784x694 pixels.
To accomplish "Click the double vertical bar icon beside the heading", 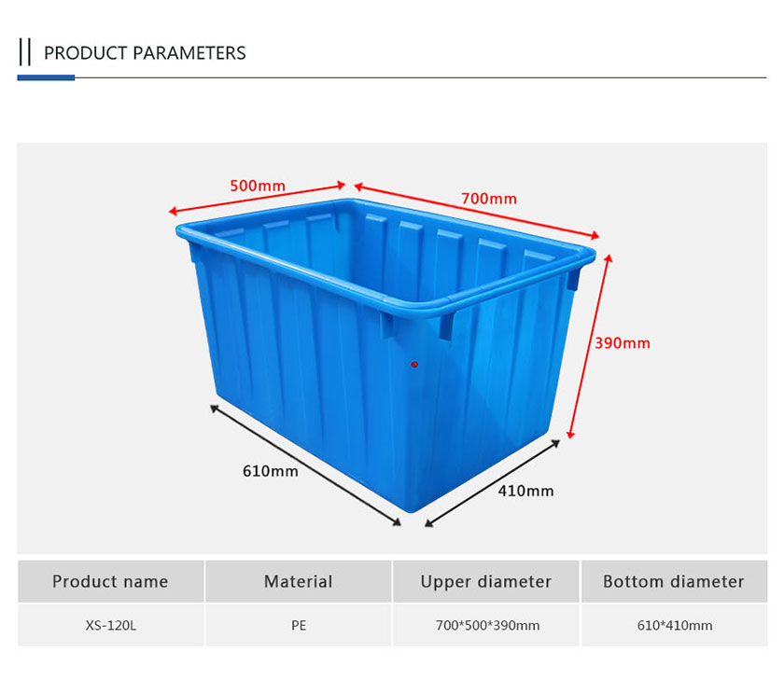I will pos(25,52).
